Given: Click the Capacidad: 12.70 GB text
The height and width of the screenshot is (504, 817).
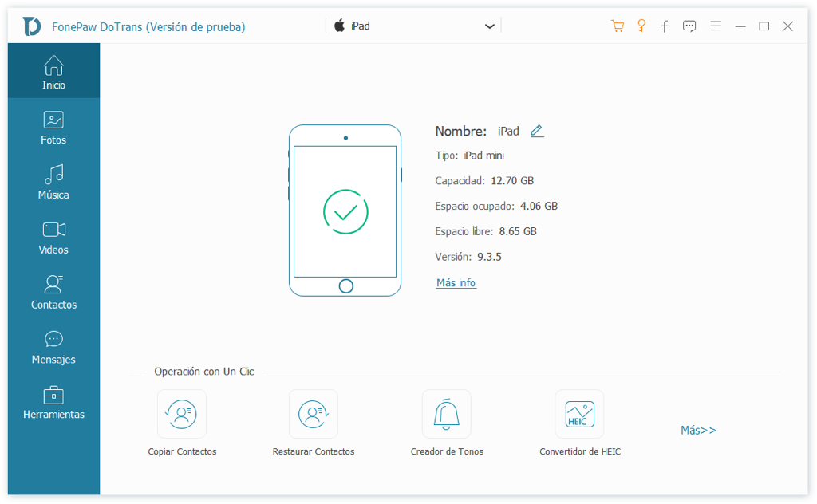Looking at the screenshot, I should click(484, 181).
